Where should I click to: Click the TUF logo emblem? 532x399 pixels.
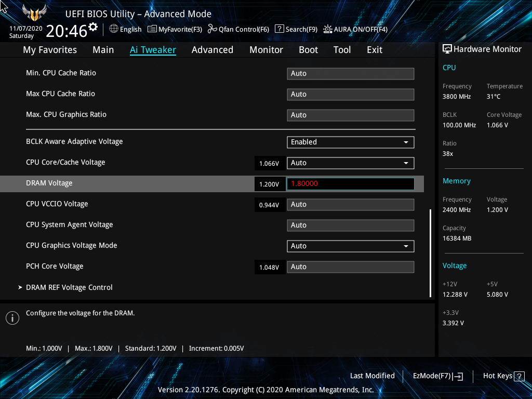34,13
